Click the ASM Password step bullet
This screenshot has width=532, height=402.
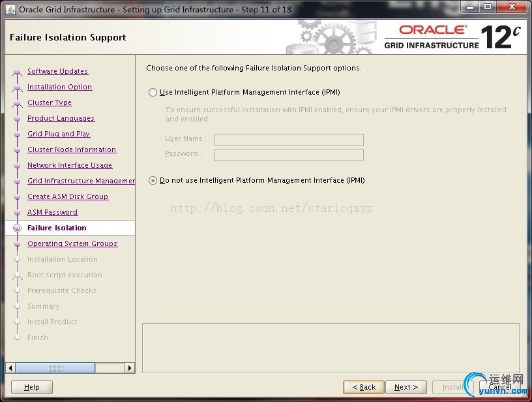[18, 213]
